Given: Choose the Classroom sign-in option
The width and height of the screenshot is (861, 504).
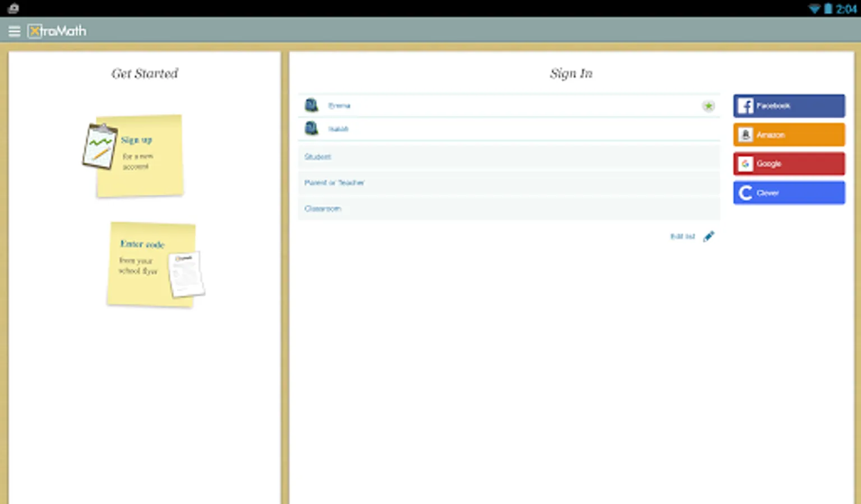Looking at the screenshot, I should point(509,208).
